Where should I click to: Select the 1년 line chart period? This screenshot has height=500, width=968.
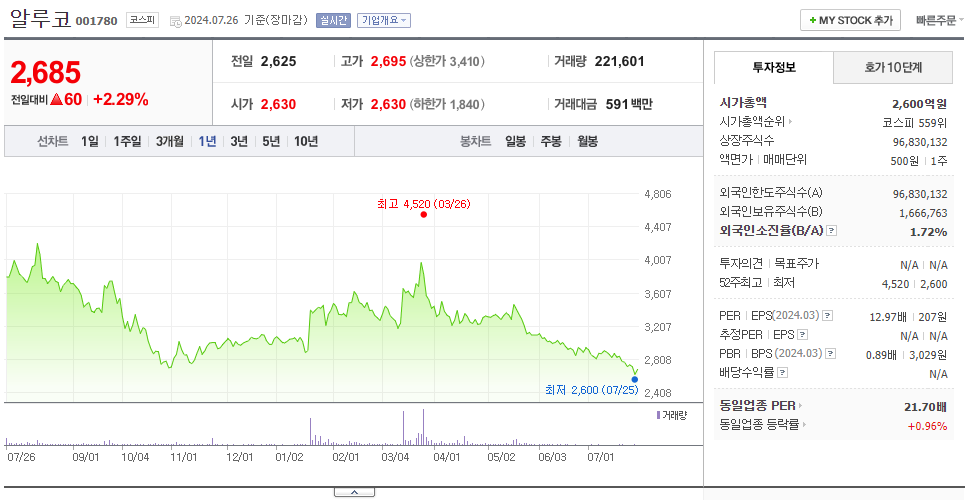(x=207, y=141)
